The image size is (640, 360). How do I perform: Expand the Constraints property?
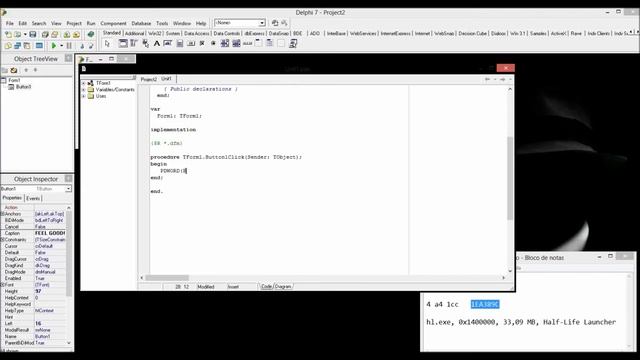pos(2,240)
